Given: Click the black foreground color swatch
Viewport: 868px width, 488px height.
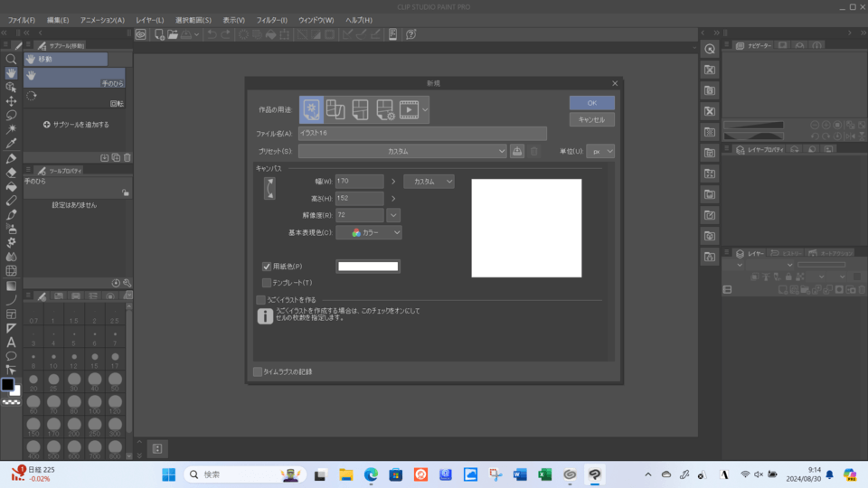Looking at the screenshot, I should pyautogui.click(x=7, y=385).
